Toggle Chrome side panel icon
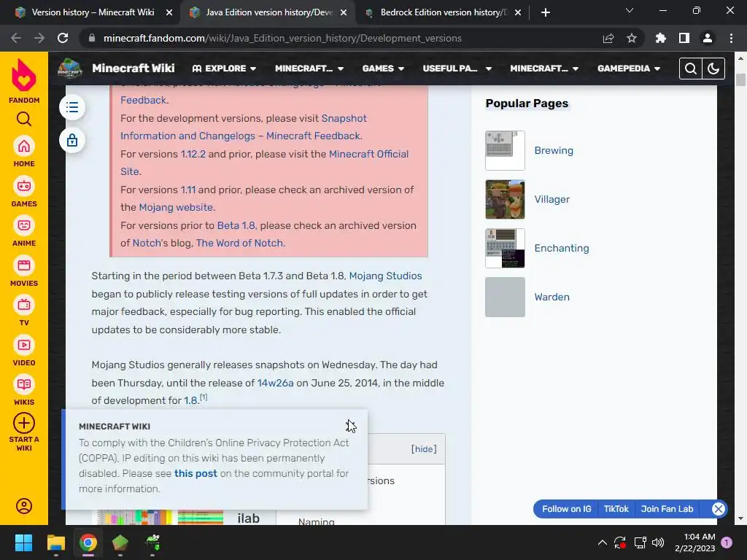Screen dimensions: 747x560 click(x=684, y=38)
